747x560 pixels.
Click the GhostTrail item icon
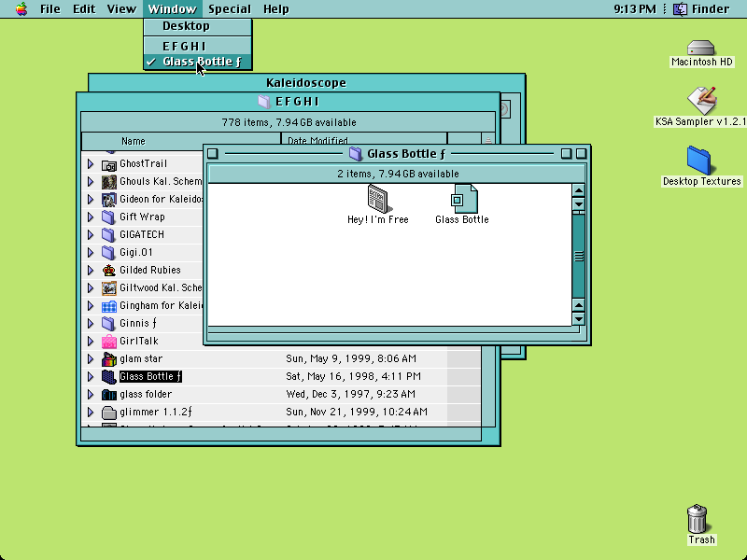[109, 165]
